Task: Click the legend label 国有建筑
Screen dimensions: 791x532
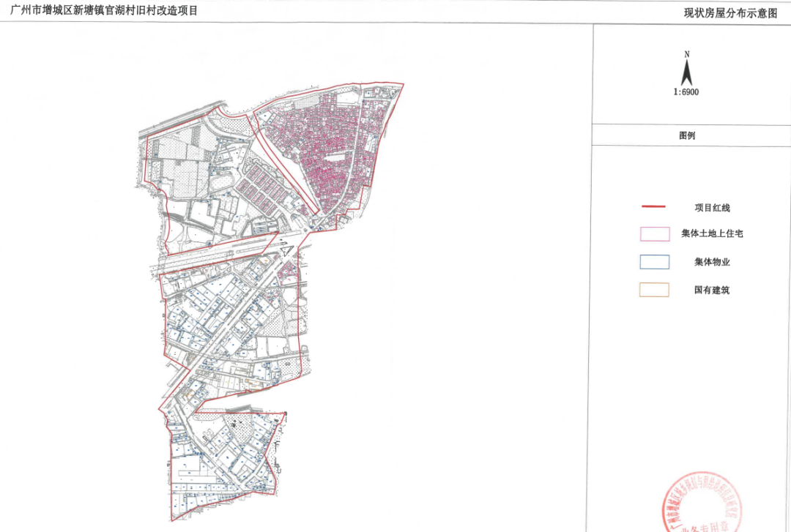Action: [712, 290]
